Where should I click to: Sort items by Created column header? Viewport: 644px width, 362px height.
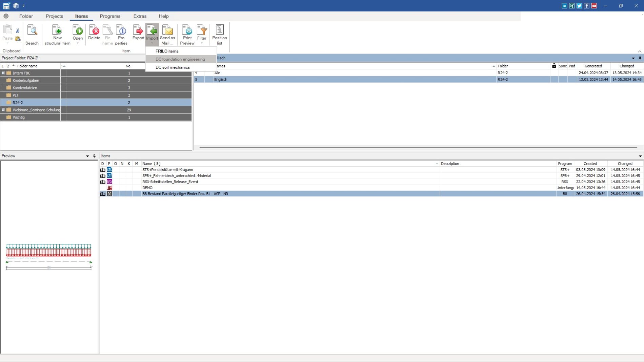pyautogui.click(x=590, y=164)
